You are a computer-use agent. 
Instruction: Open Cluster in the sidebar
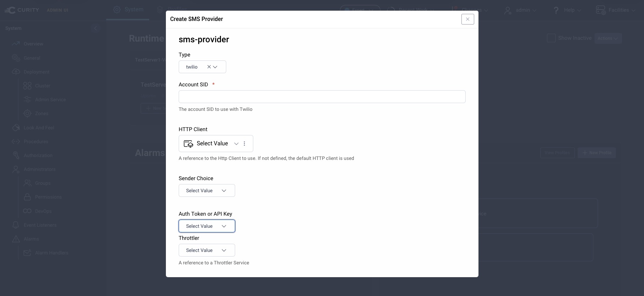coord(43,86)
